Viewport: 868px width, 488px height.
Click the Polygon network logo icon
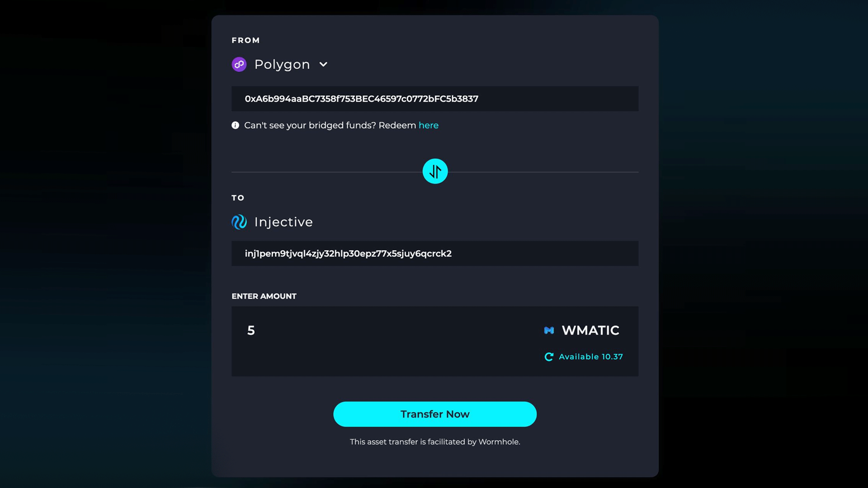[239, 64]
